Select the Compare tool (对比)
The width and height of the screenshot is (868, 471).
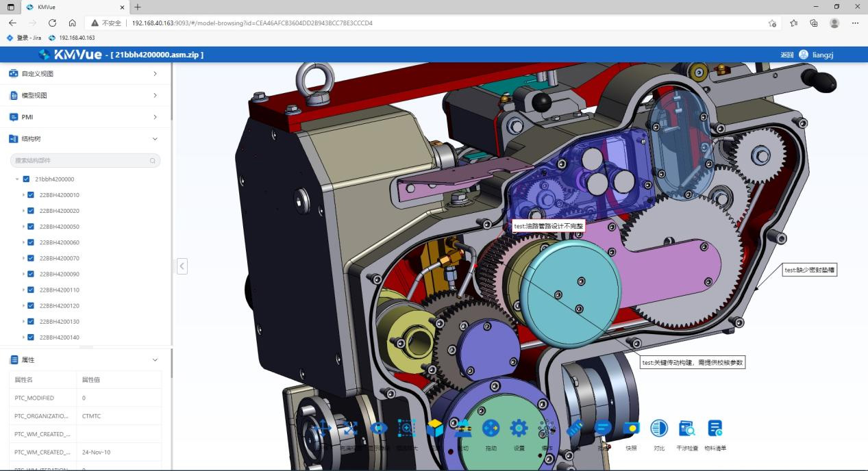658,429
